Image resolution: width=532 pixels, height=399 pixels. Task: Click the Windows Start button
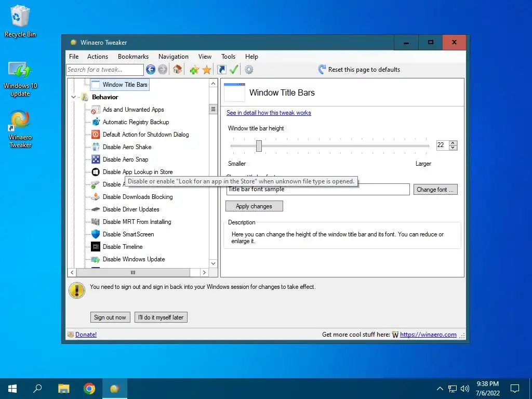coord(12,389)
